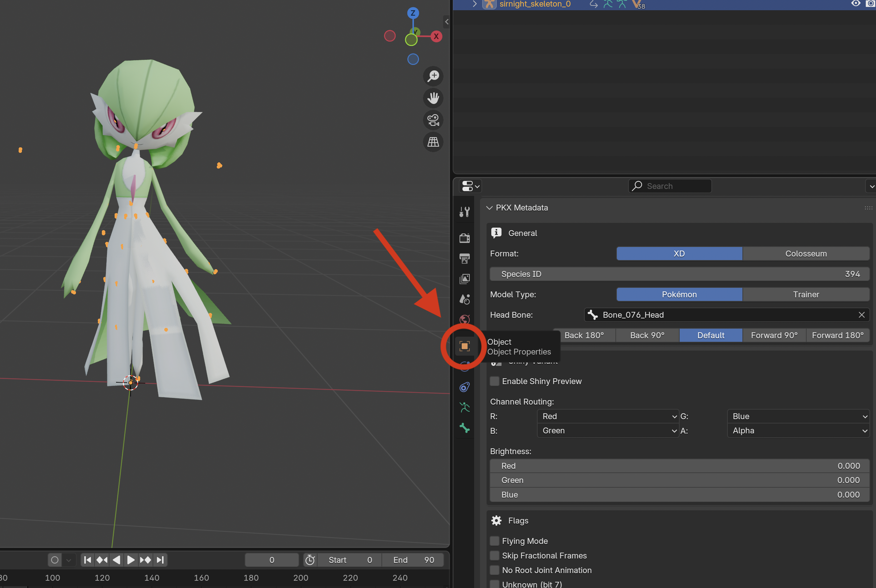876x588 pixels.
Task: Click the Z axis on navigation gizmo
Action: [x=413, y=13]
